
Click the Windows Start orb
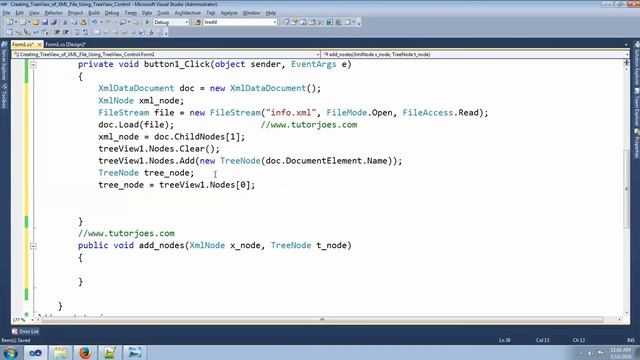pos(10,353)
